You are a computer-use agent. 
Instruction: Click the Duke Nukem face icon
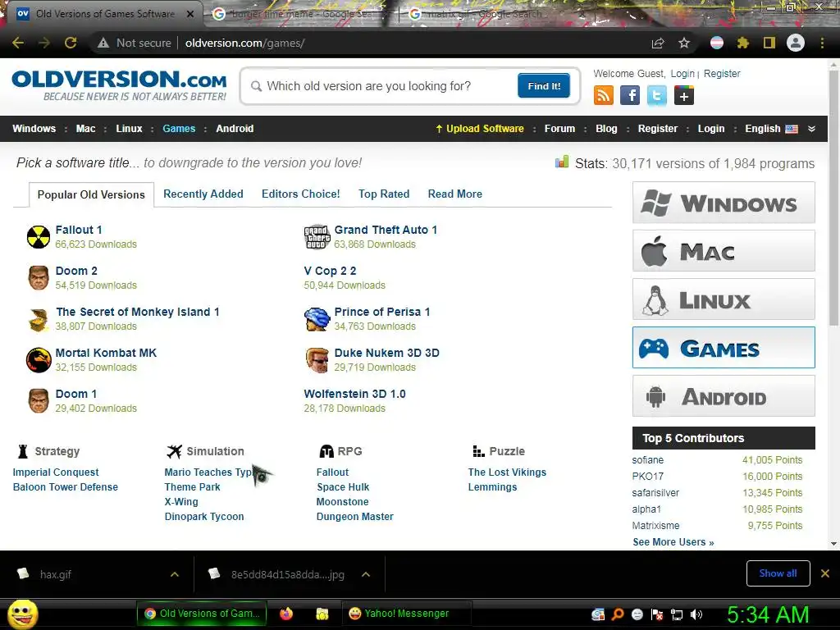(x=317, y=360)
